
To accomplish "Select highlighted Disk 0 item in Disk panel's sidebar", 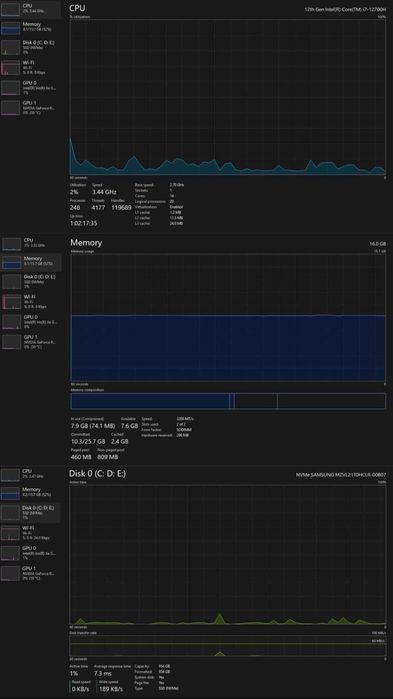I will (30, 513).
